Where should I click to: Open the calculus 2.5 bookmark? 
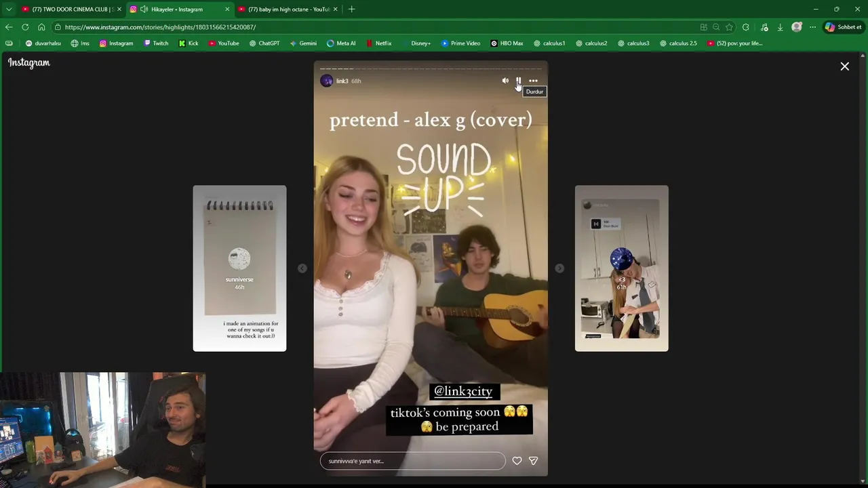pyautogui.click(x=678, y=43)
